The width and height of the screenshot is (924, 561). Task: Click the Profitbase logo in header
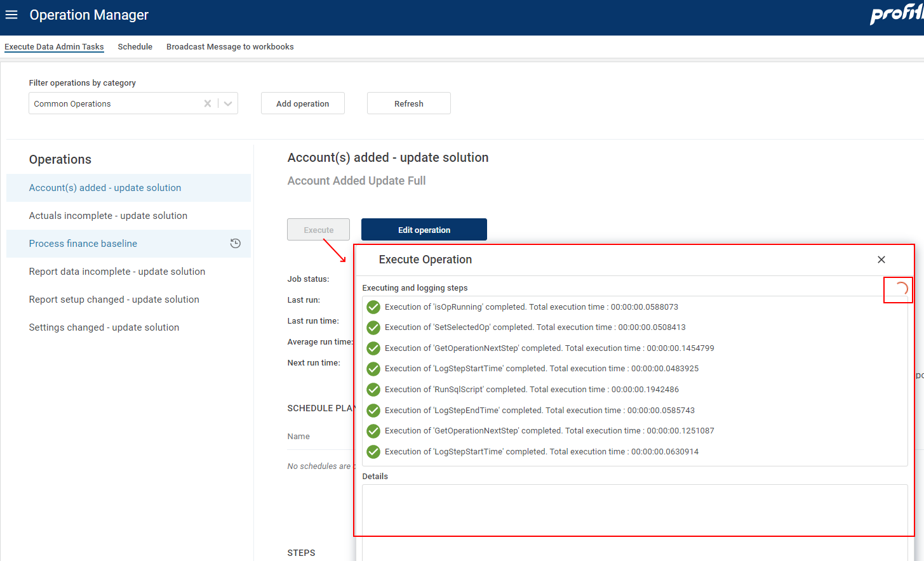pyautogui.click(x=895, y=14)
